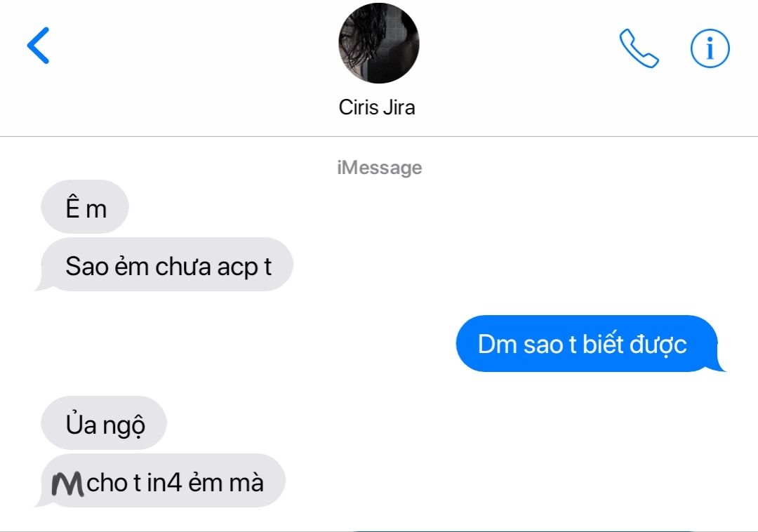Click the scribbled M mark in last message
Image resolution: width=758 pixels, height=532 pixels.
pos(67,484)
